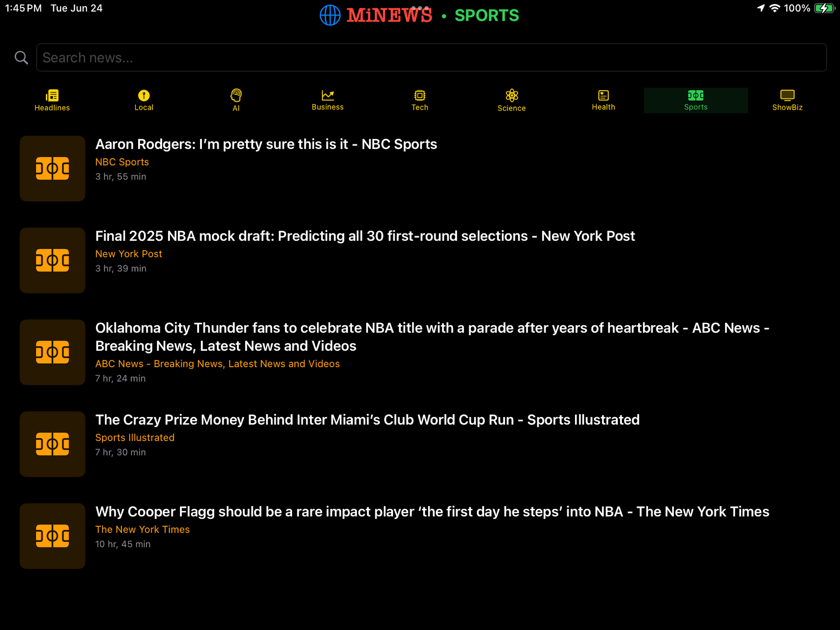This screenshot has height=630, width=840.
Task: Click the Inter Miami article thumbnail
Action: coord(52,445)
